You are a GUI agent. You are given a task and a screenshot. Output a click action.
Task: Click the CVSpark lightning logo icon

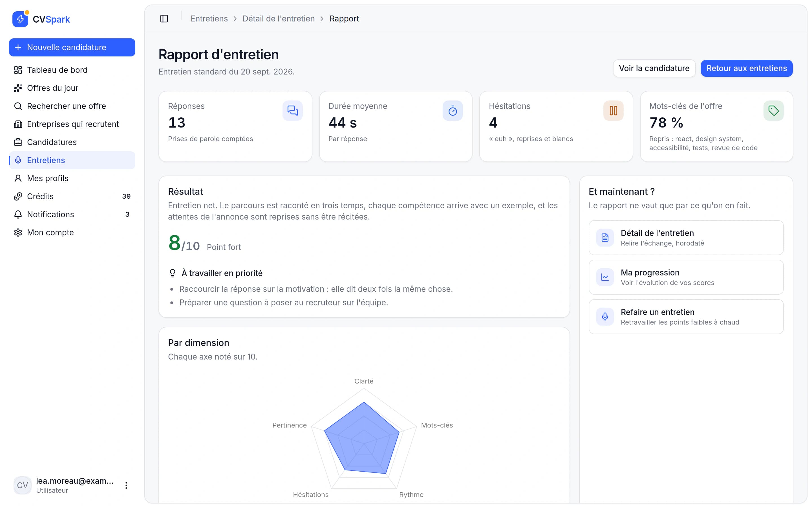click(20, 19)
